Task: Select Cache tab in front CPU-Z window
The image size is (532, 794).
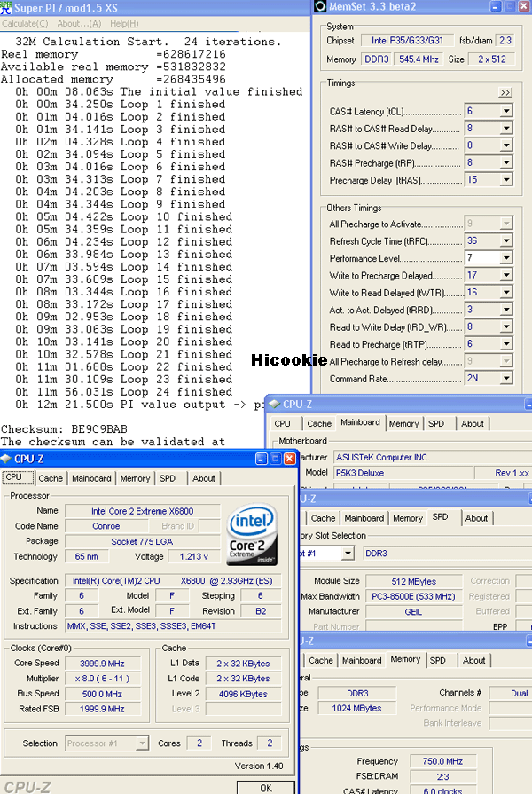Action: [x=51, y=478]
